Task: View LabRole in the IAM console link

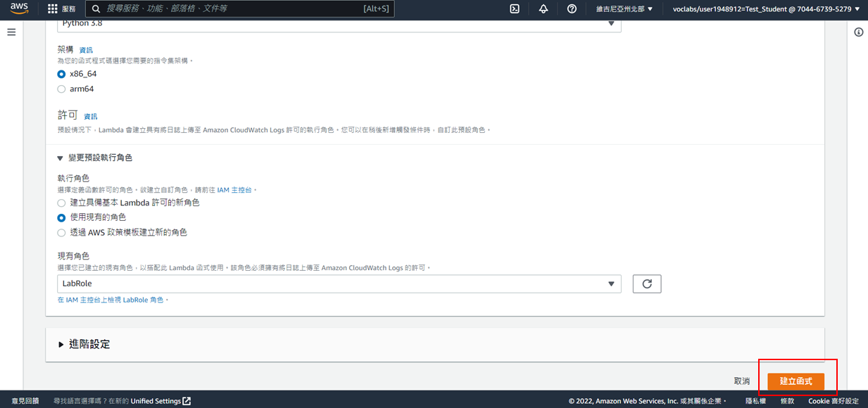Action: tap(112, 300)
